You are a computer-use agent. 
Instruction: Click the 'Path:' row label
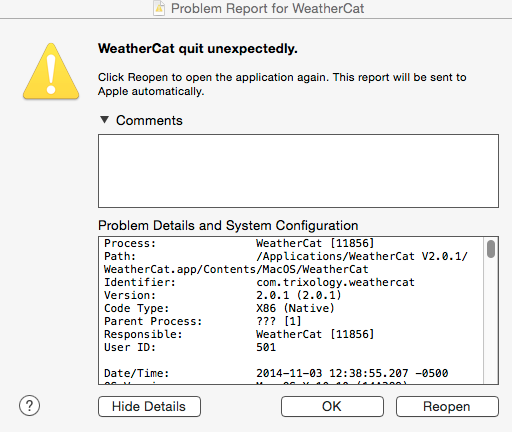(x=120, y=256)
